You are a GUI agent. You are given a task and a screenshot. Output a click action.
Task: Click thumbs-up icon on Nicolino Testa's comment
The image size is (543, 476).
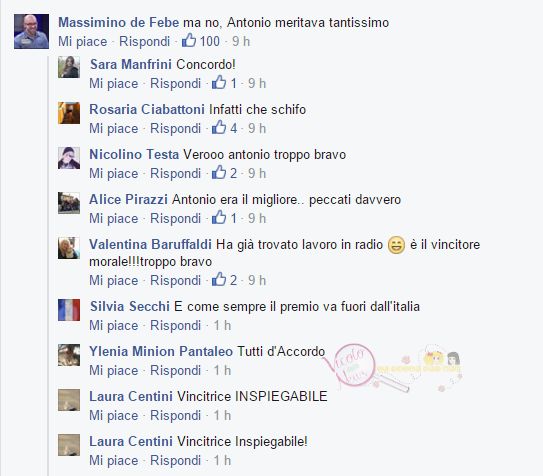click(219, 172)
